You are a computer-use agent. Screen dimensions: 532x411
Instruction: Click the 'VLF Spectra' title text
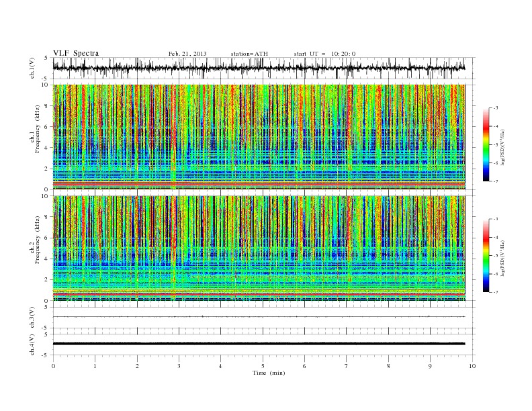click(76, 53)
